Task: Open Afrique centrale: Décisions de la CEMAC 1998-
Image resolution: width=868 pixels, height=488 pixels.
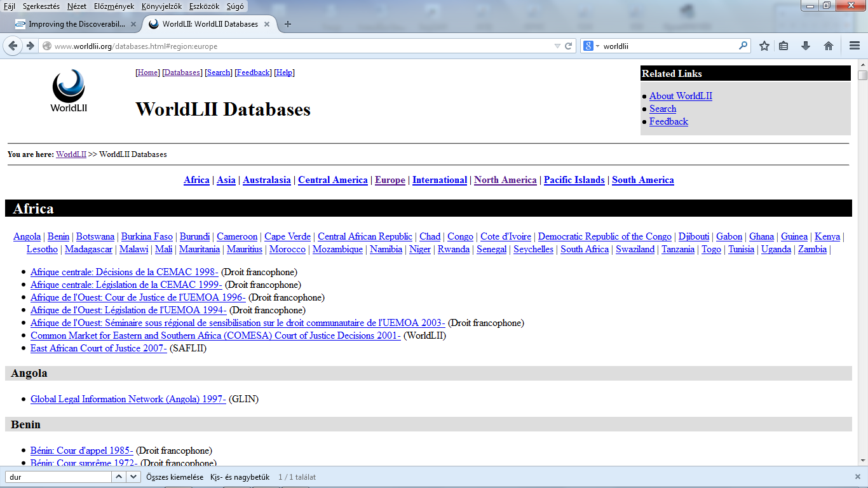Action: 125,272
